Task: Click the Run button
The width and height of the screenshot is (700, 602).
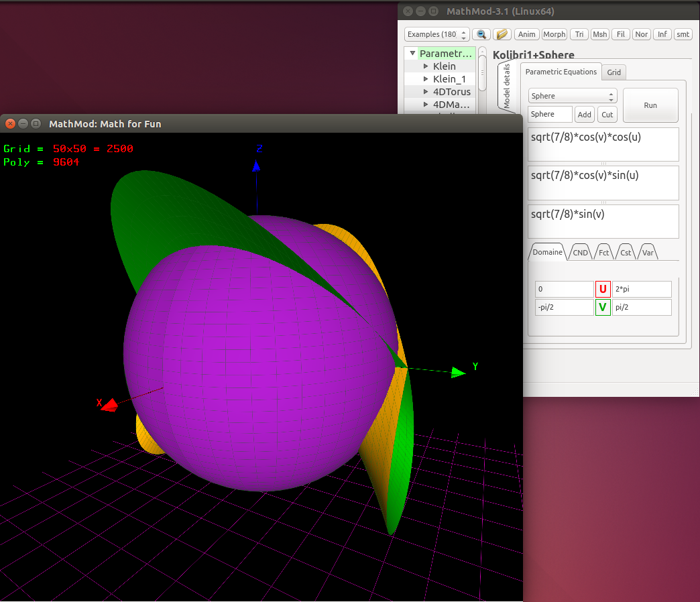Action: coord(650,105)
